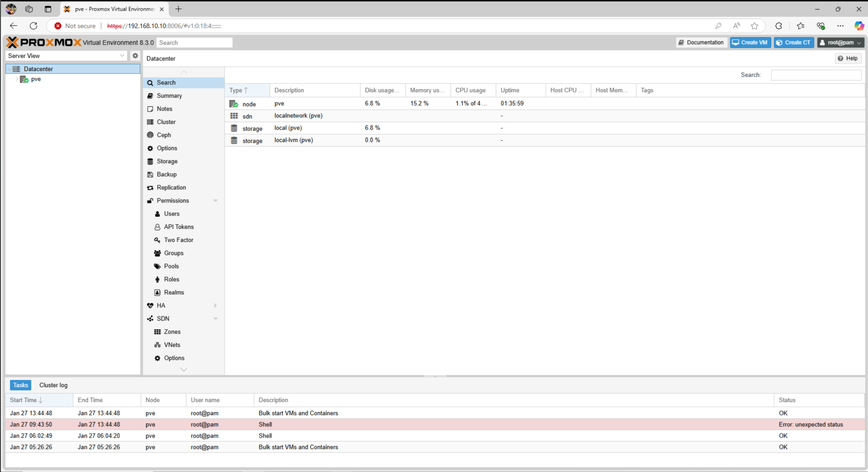Open SDN VNets page
Screen dimensions: 868x472
pyautogui.click(x=183, y=345)
